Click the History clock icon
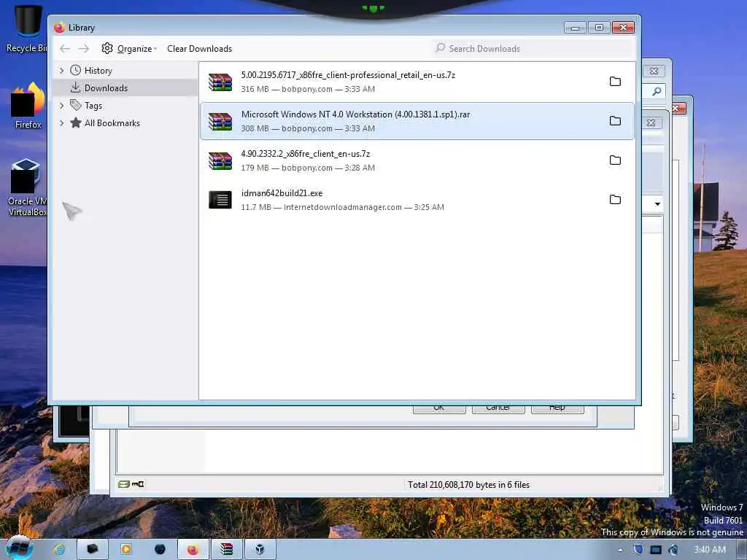The image size is (747, 560). click(x=75, y=71)
